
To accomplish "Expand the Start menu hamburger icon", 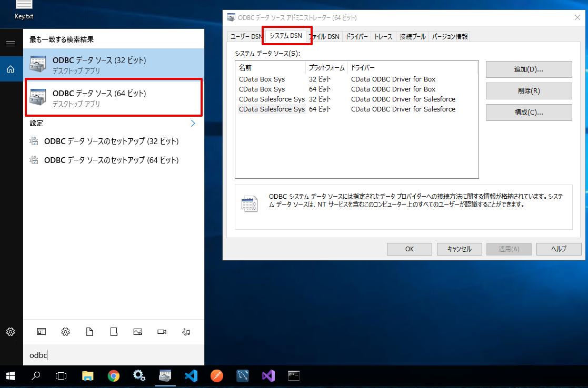I will tap(11, 44).
